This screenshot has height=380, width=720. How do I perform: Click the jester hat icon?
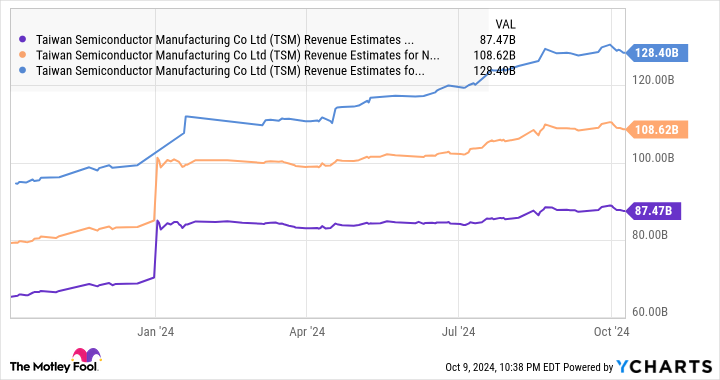click(x=86, y=355)
